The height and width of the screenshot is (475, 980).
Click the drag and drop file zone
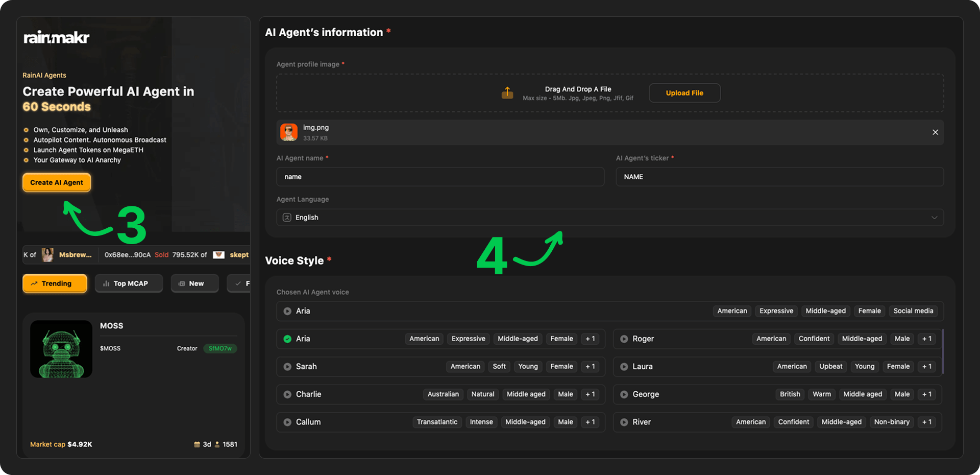(610, 93)
